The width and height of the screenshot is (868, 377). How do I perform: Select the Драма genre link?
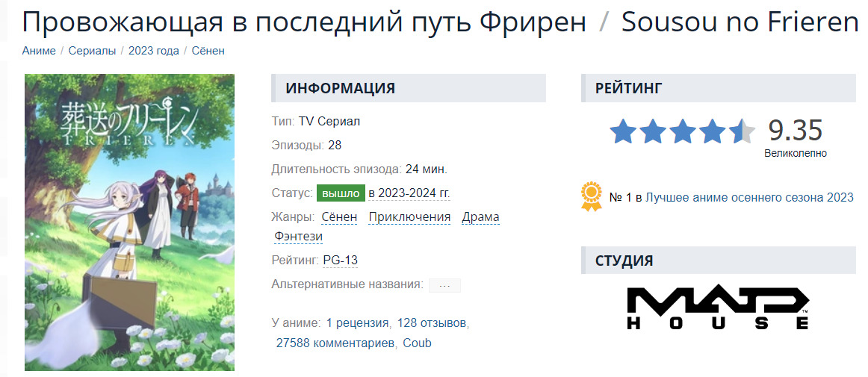pyautogui.click(x=480, y=217)
